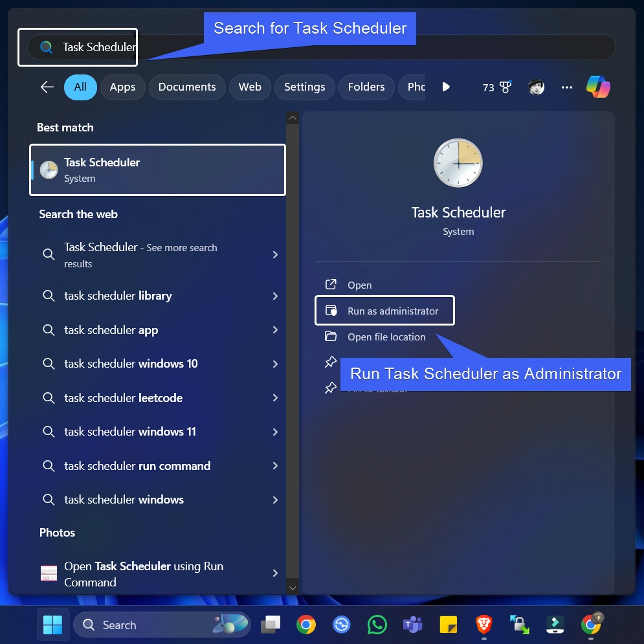Screen dimensions: 644x644
Task: Choose Run as administrator
Action: [385, 311]
